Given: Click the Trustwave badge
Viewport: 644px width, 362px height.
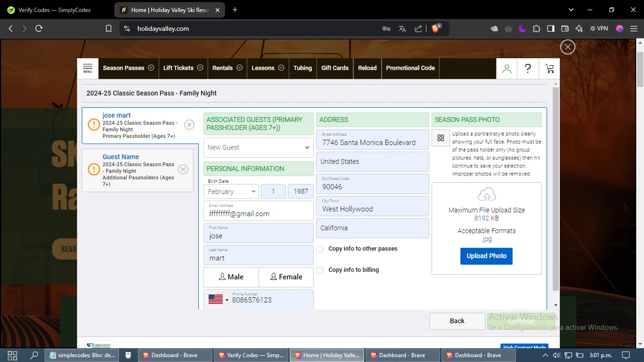Looking at the screenshot, I should pyautogui.click(x=99, y=345).
